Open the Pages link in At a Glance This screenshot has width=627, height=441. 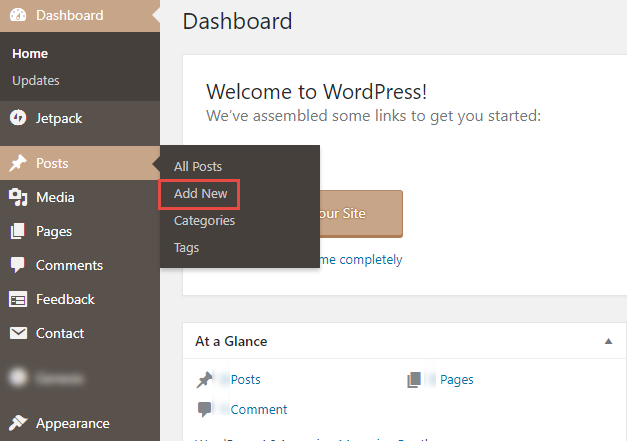click(457, 380)
